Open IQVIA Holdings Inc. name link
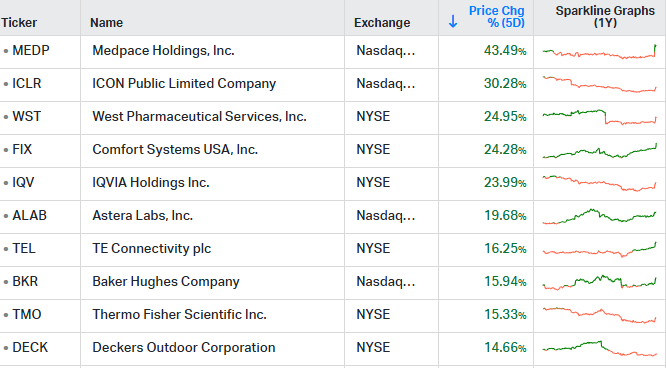666x368 pixels. pyautogui.click(x=151, y=183)
